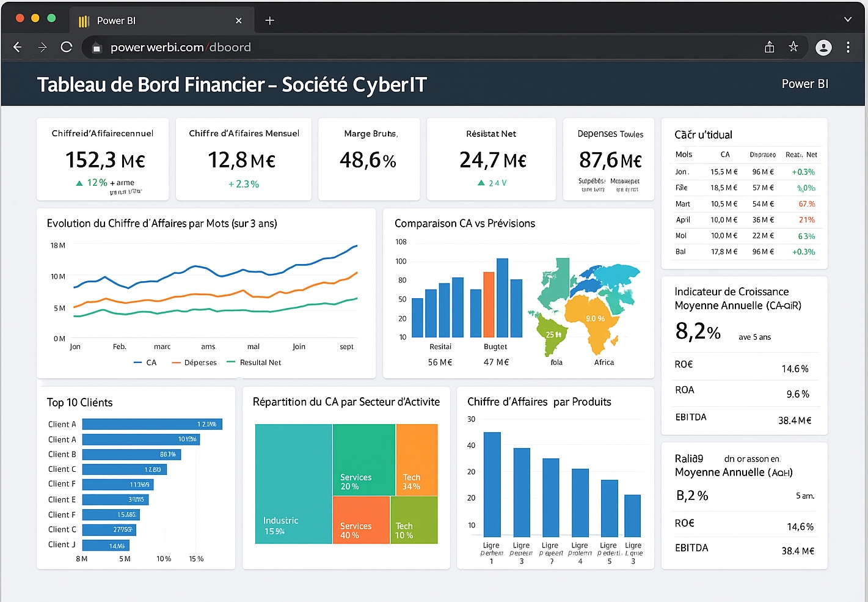
Task: Click the Power BI favicon on the tab
Action: point(83,20)
